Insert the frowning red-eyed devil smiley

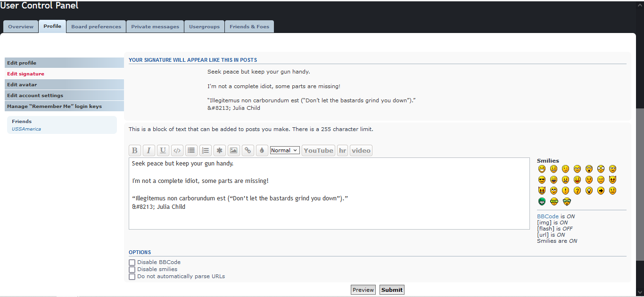coord(612,180)
